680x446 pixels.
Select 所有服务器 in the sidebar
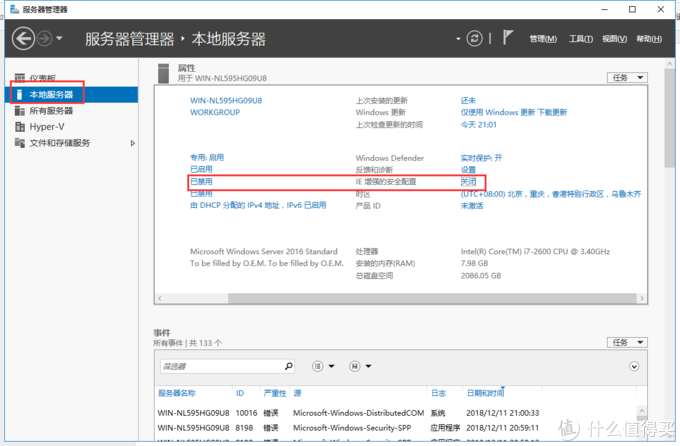(x=72, y=111)
